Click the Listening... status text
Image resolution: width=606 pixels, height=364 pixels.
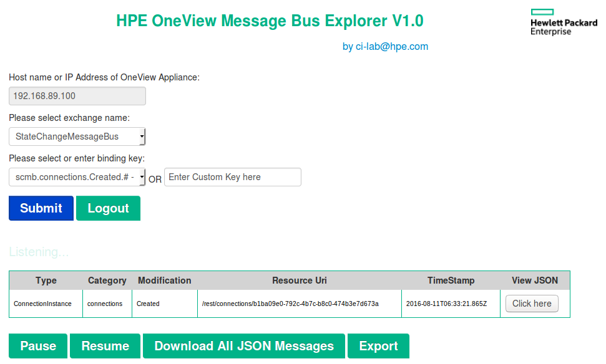(x=39, y=252)
